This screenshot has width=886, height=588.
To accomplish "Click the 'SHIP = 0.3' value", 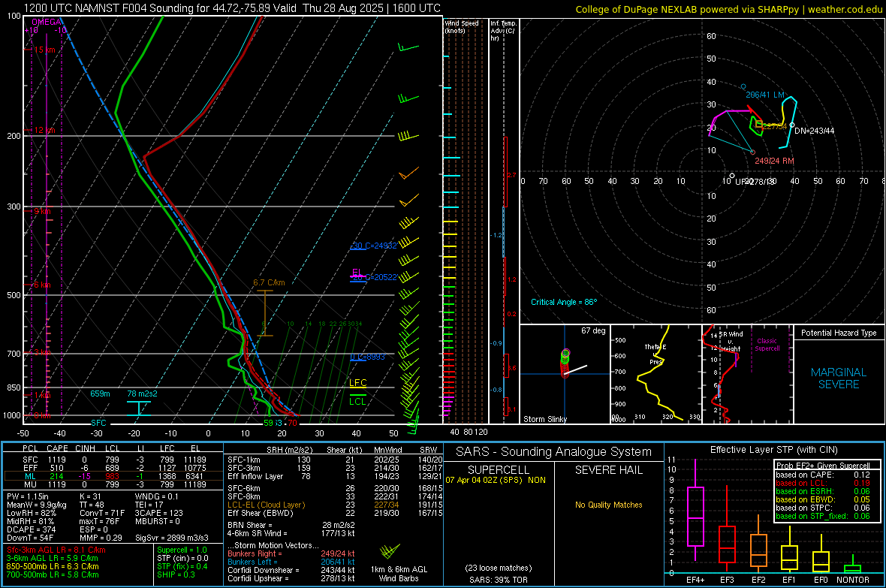I will (176, 574).
